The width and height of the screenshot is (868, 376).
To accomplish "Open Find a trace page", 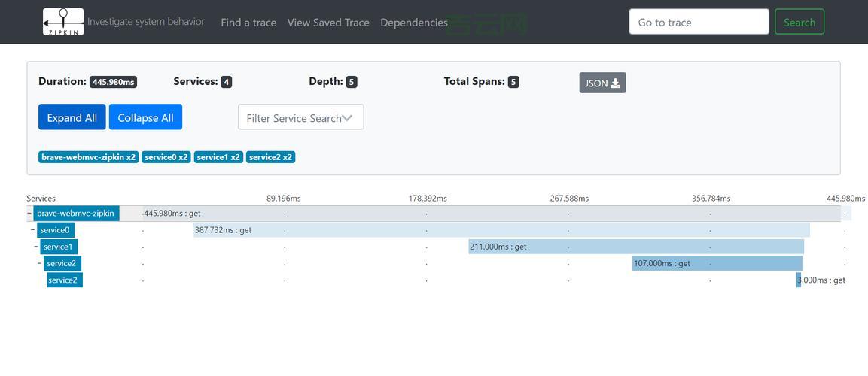I will (248, 23).
